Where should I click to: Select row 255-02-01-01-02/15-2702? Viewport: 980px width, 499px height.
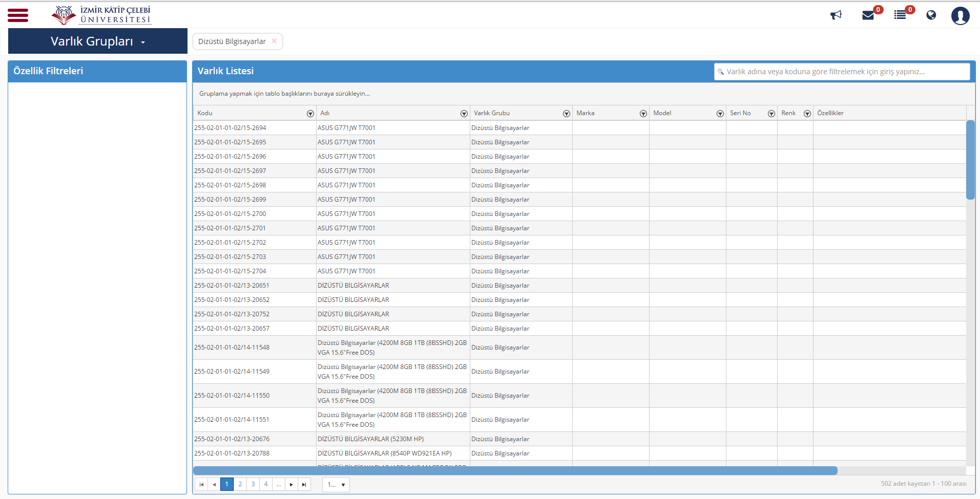coord(579,243)
